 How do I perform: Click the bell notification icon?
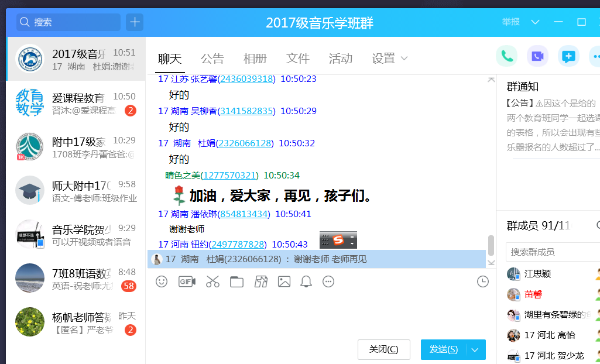(306, 281)
